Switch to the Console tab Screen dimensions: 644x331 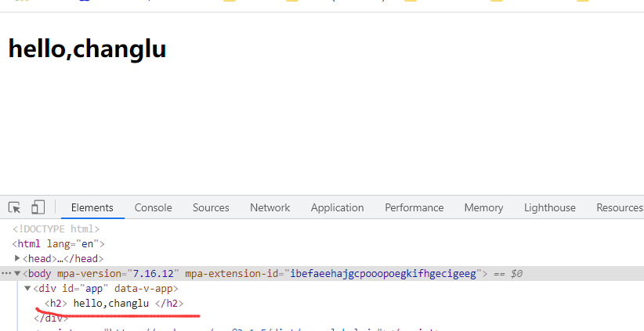(x=154, y=207)
